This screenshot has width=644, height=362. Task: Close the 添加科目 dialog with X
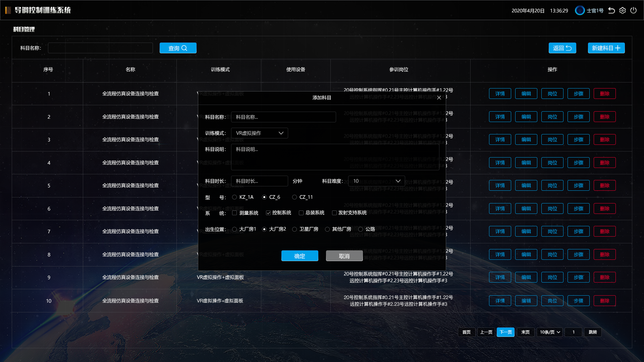[439, 98]
